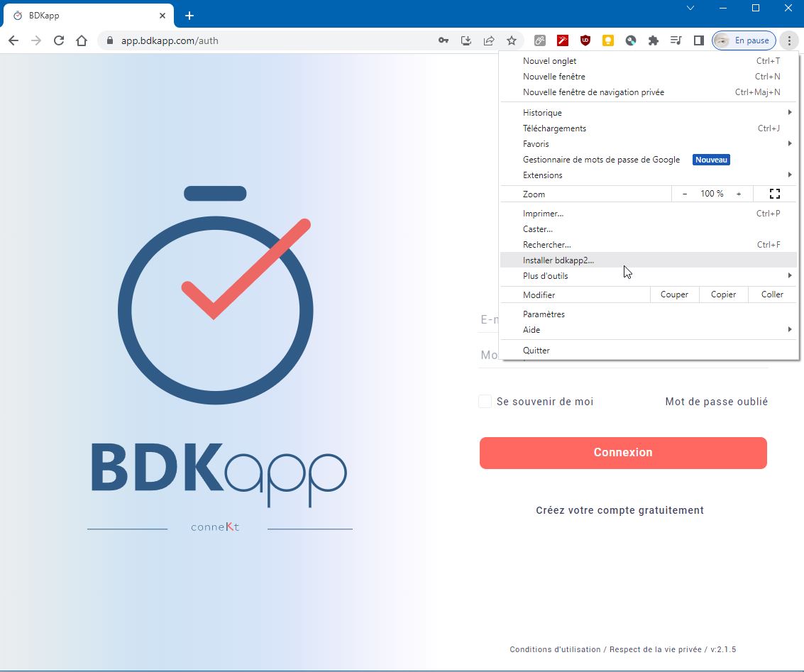Toggle the browser side panel
The height and width of the screenshot is (672, 804).
click(x=698, y=40)
